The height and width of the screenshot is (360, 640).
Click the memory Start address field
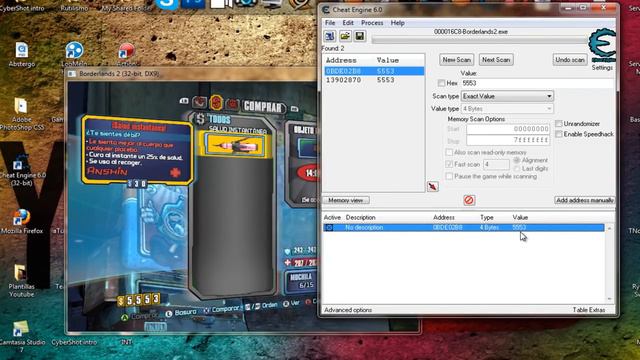click(x=508, y=129)
